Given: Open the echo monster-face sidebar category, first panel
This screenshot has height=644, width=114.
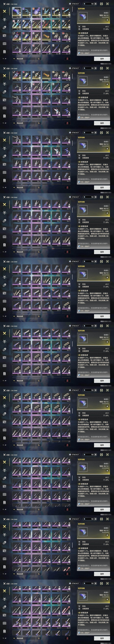Looking at the screenshot, I should [x=4, y=19].
